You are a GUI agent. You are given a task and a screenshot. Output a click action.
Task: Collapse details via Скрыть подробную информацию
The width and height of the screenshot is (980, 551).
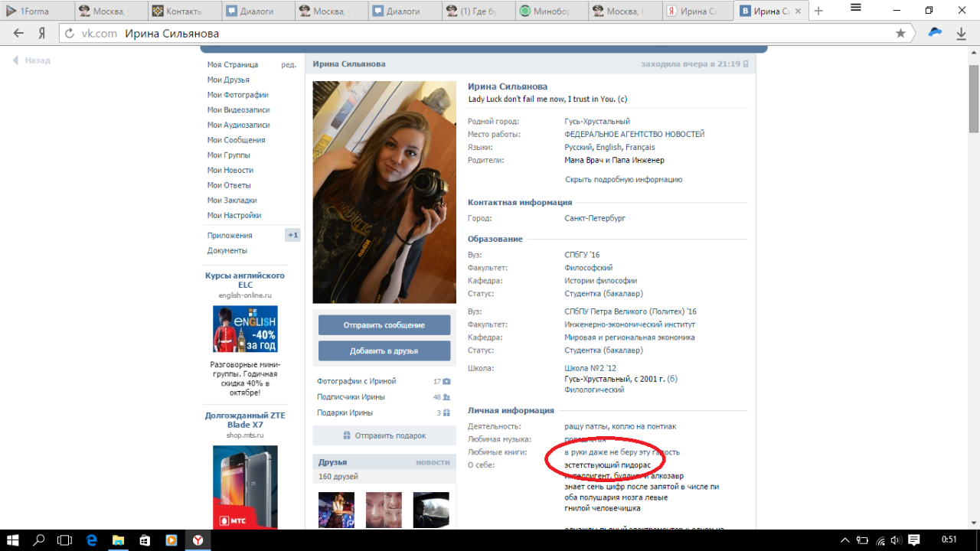tap(623, 180)
